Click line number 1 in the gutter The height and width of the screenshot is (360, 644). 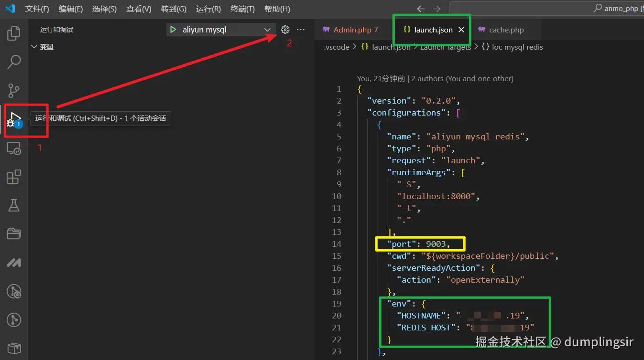(339, 89)
